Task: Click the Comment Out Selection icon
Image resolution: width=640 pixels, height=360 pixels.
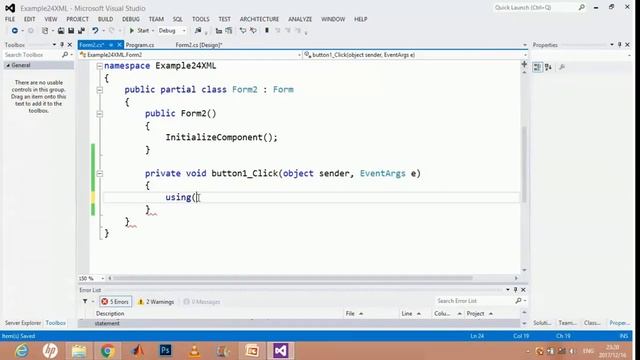Action: point(243,31)
